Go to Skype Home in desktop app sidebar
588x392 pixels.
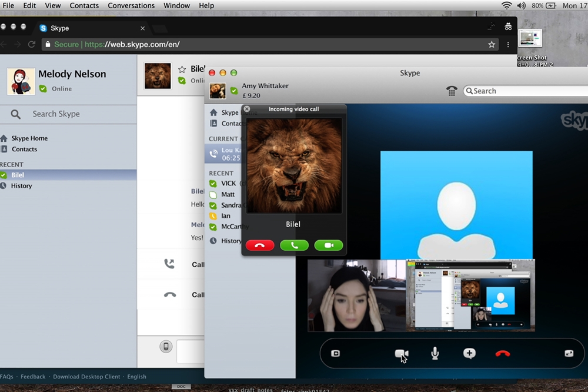224,112
